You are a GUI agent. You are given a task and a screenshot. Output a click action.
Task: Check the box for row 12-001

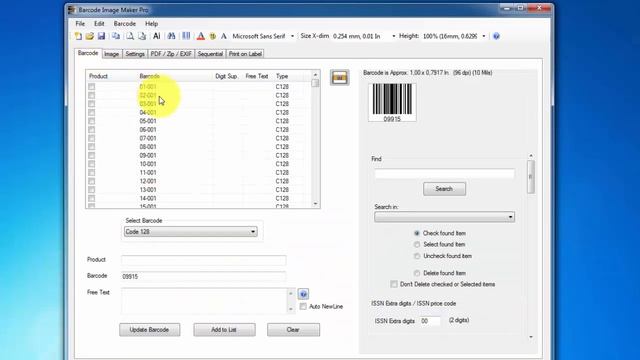91,181
